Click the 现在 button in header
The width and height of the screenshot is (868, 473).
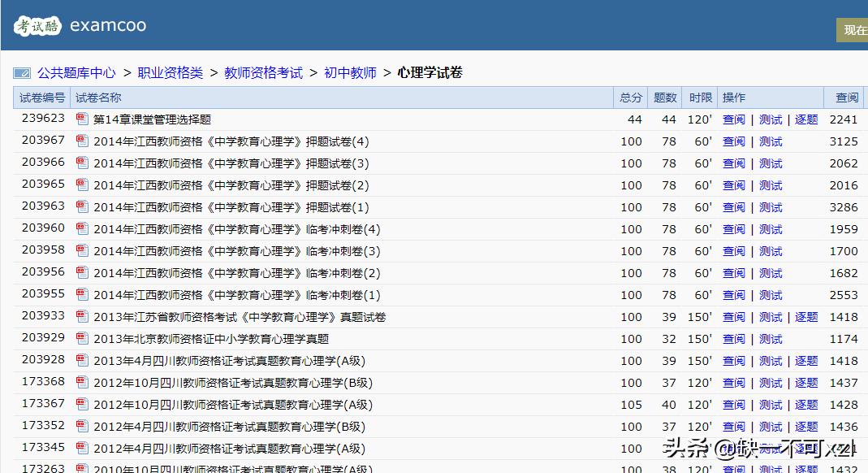[853, 30]
